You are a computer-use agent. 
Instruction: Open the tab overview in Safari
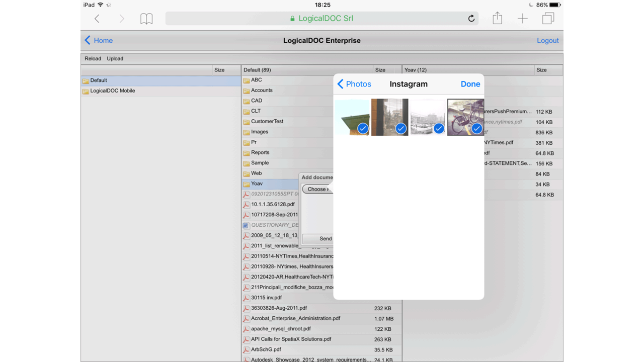click(x=548, y=18)
